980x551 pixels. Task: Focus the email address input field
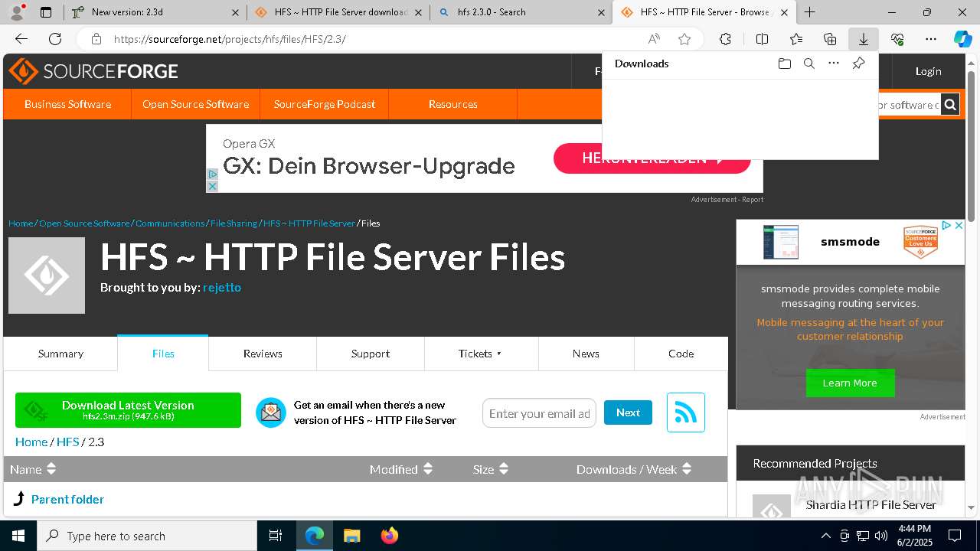[539, 413]
